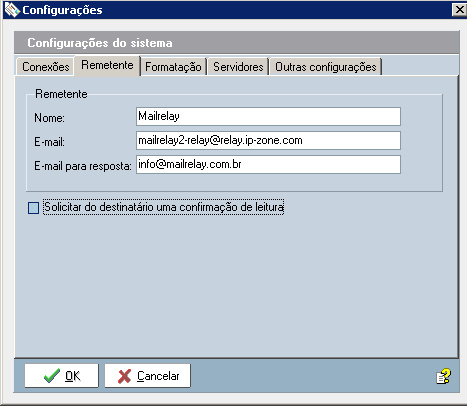Open the Servidores tab

[x=238, y=67]
